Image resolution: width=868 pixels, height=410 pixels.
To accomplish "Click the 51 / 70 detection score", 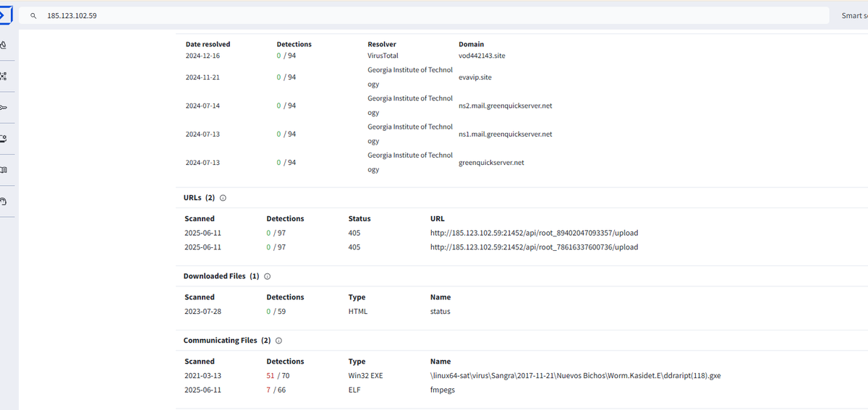I will pyautogui.click(x=278, y=376).
